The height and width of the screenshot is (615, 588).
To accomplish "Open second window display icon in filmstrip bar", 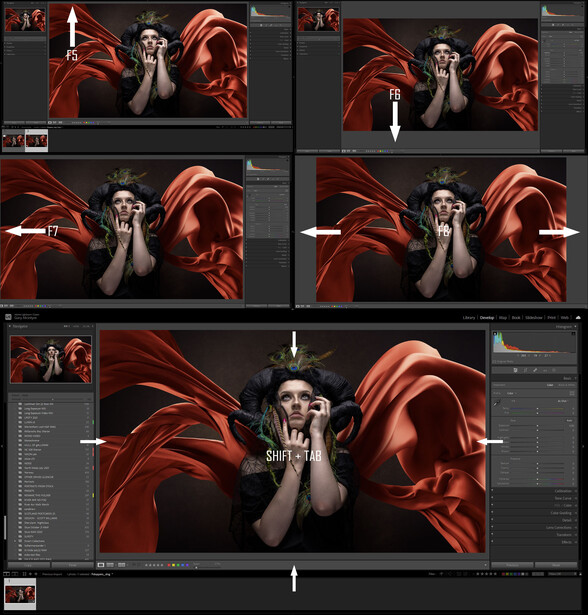I will [15, 574].
